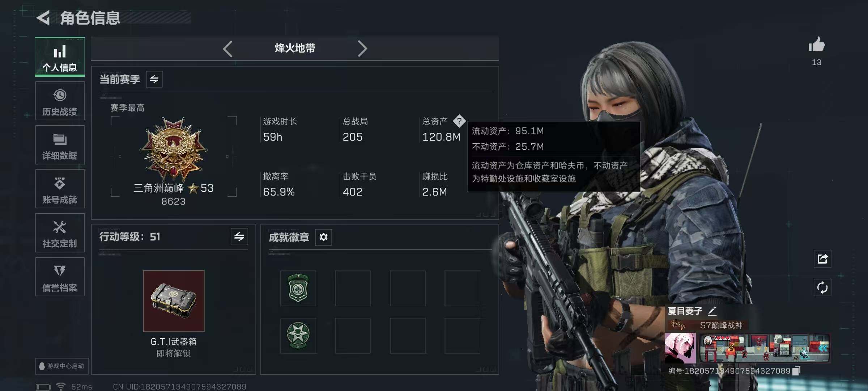The image size is (868, 391).
Task: Open the 信誉档案 section
Action: [60, 277]
